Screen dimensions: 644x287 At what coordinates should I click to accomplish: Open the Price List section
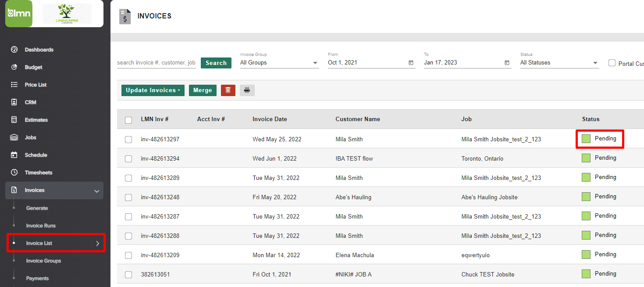coord(13,84)
